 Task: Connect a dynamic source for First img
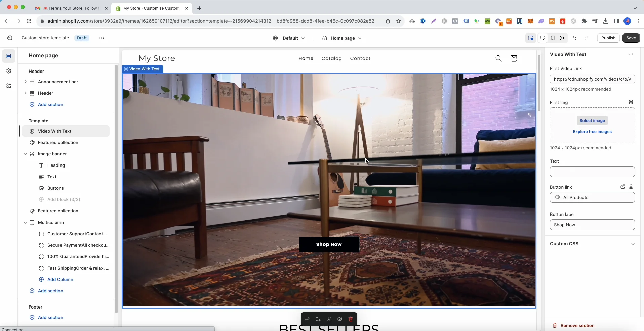(631, 102)
